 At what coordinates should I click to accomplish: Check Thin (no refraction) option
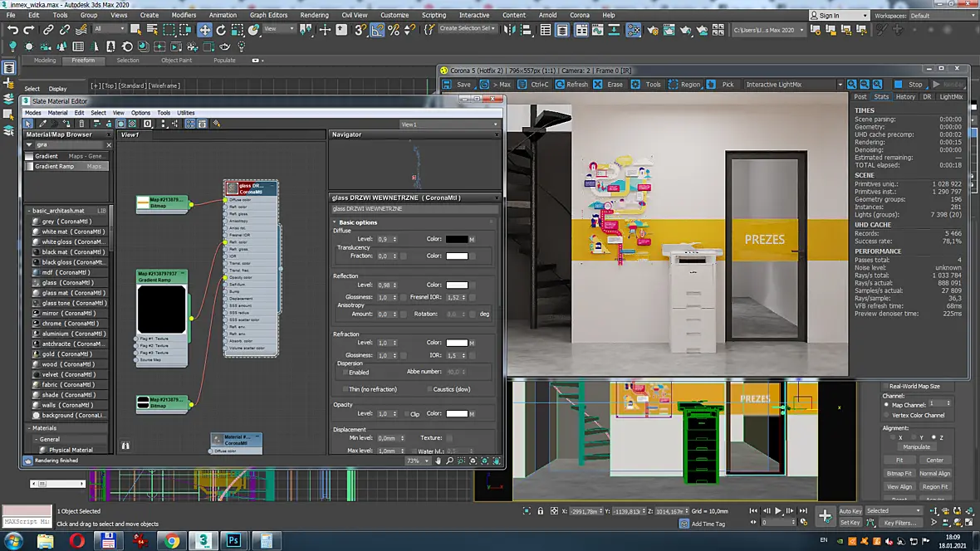[x=345, y=389]
